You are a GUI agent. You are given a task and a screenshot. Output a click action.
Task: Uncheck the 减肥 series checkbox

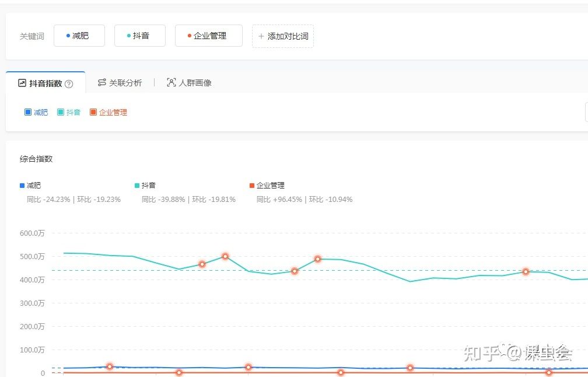pos(28,112)
